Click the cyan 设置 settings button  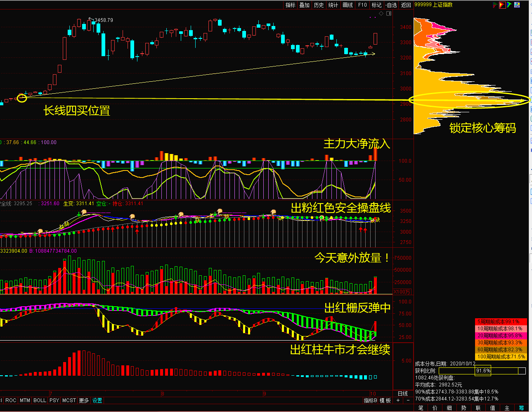(97, 400)
